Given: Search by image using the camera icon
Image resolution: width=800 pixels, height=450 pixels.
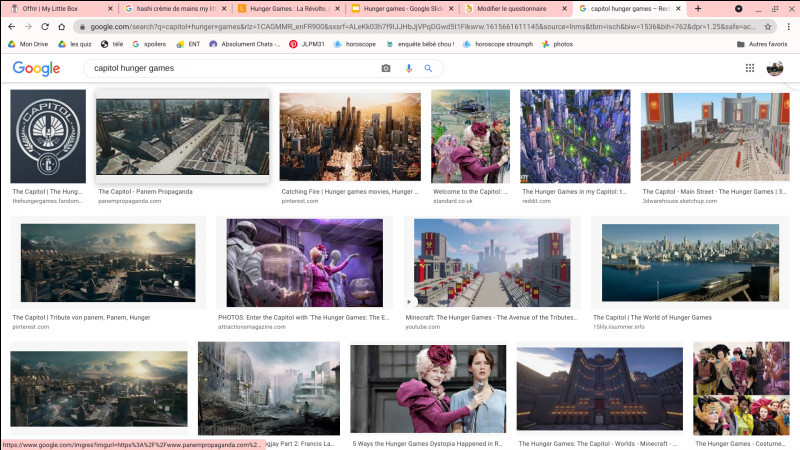Looking at the screenshot, I should click(386, 68).
